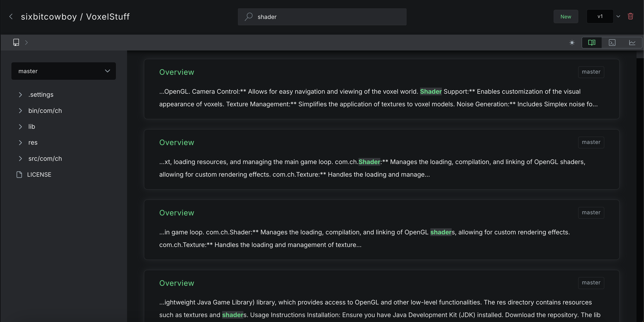Click the New button

[566, 17]
